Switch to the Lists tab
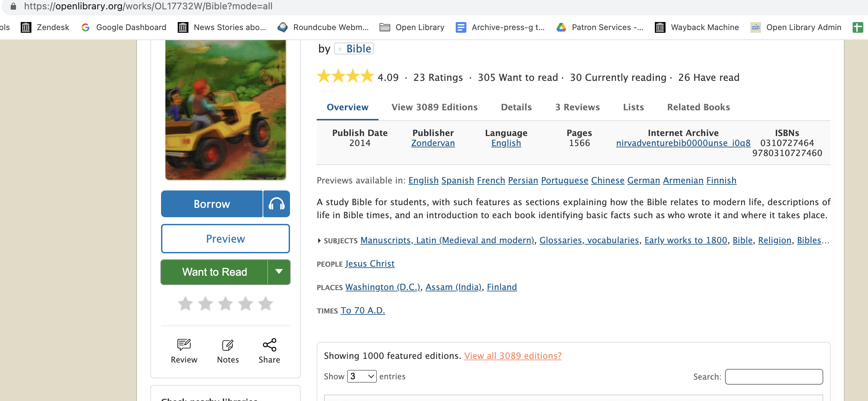Viewport: 868px width, 401px height. 633,107
